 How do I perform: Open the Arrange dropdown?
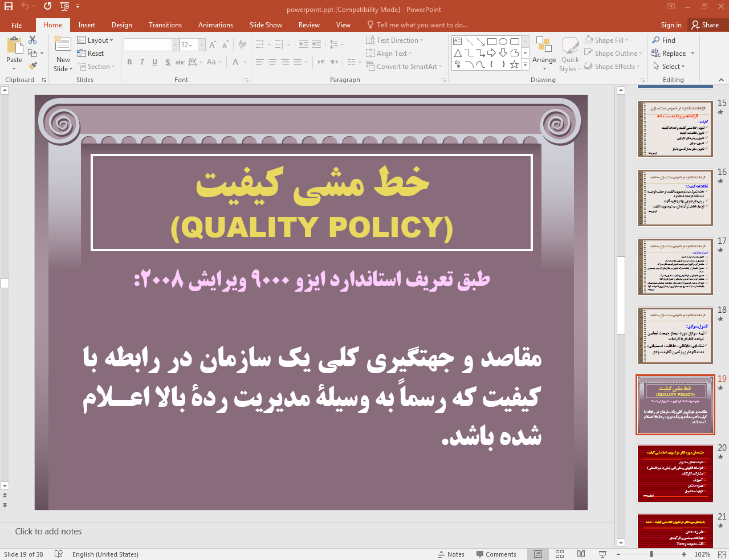pyautogui.click(x=544, y=54)
